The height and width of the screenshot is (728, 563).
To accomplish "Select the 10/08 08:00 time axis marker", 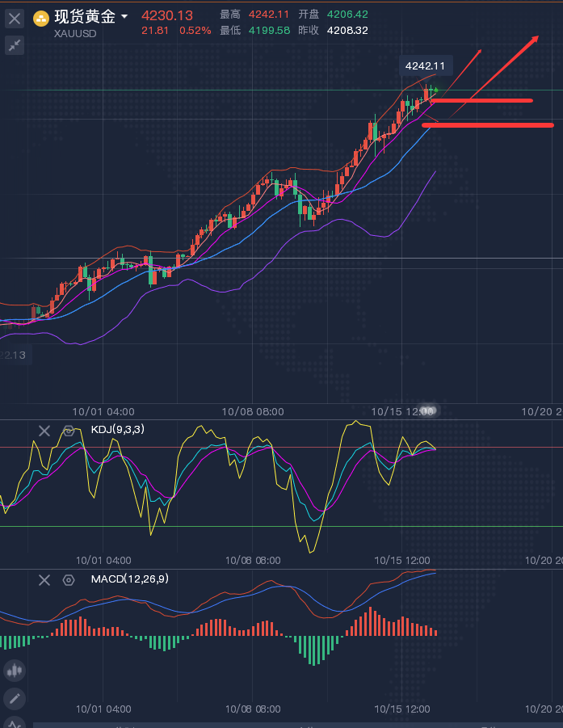I will click(253, 411).
